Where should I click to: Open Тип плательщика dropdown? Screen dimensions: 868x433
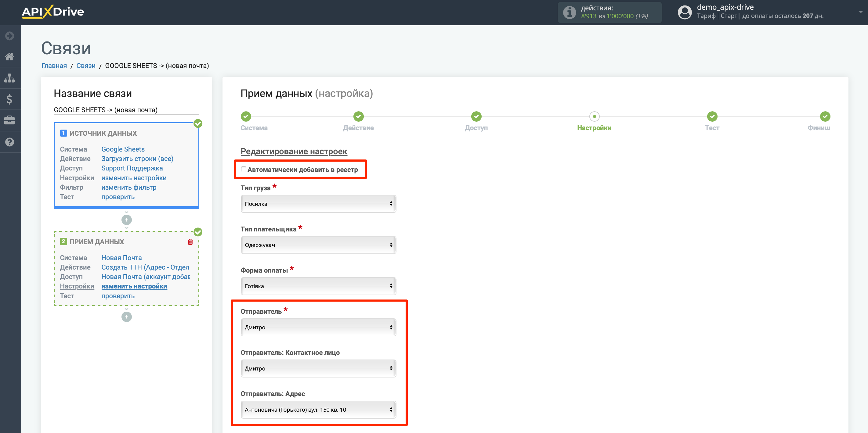[318, 245]
